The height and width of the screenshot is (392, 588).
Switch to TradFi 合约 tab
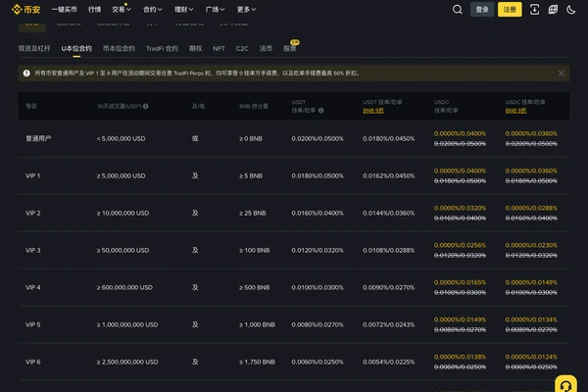(x=162, y=48)
